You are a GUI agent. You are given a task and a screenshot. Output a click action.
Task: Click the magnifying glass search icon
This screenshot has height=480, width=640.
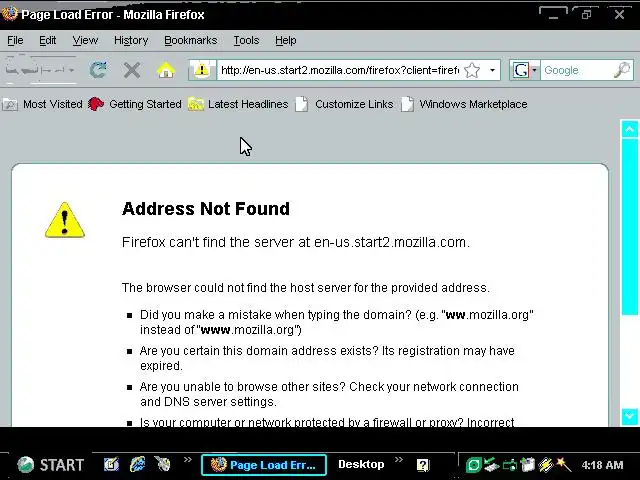tap(622, 70)
